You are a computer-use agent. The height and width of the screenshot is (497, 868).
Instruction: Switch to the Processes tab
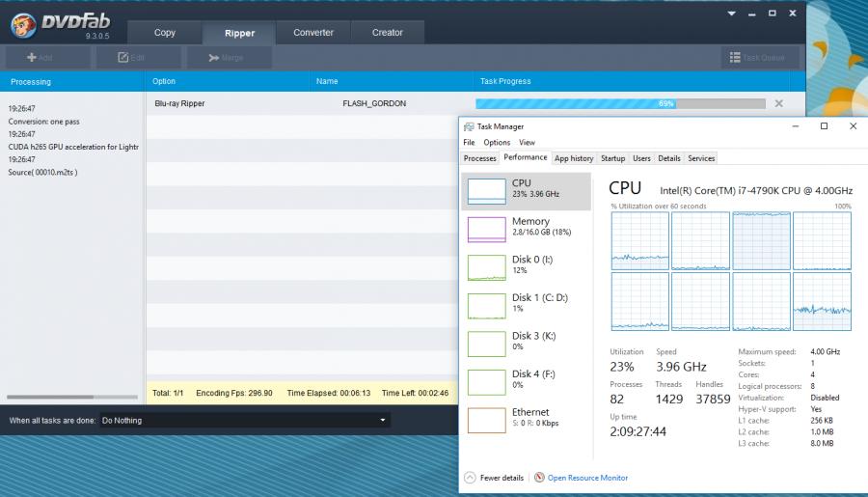click(x=479, y=158)
